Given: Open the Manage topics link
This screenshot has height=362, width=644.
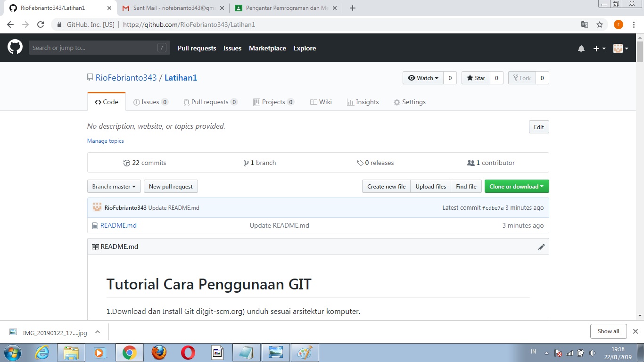Looking at the screenshot, I should tap(106, 141).
